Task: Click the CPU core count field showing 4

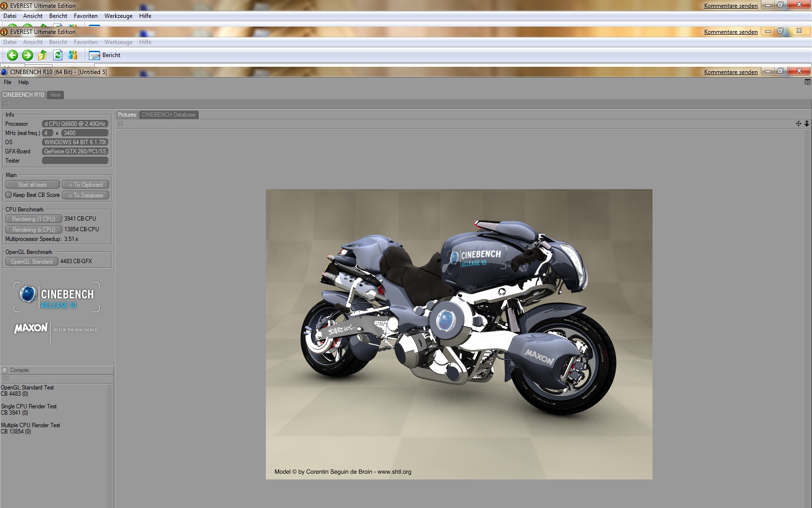Action: tap(47, 133)
